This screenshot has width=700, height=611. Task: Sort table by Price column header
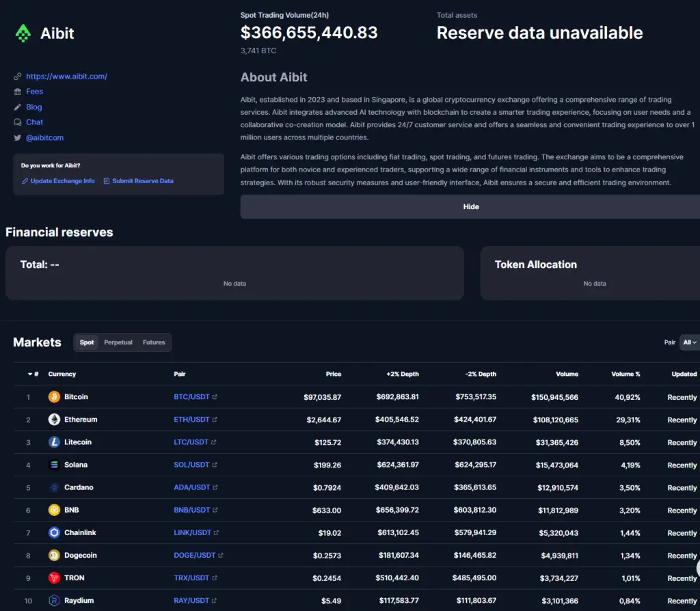[334, 374]
